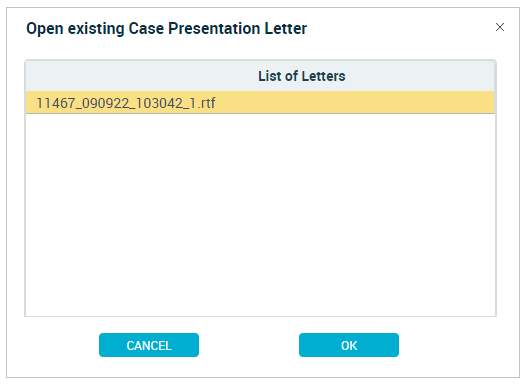Pick the only rtf entry in the list

click(260, 102)
